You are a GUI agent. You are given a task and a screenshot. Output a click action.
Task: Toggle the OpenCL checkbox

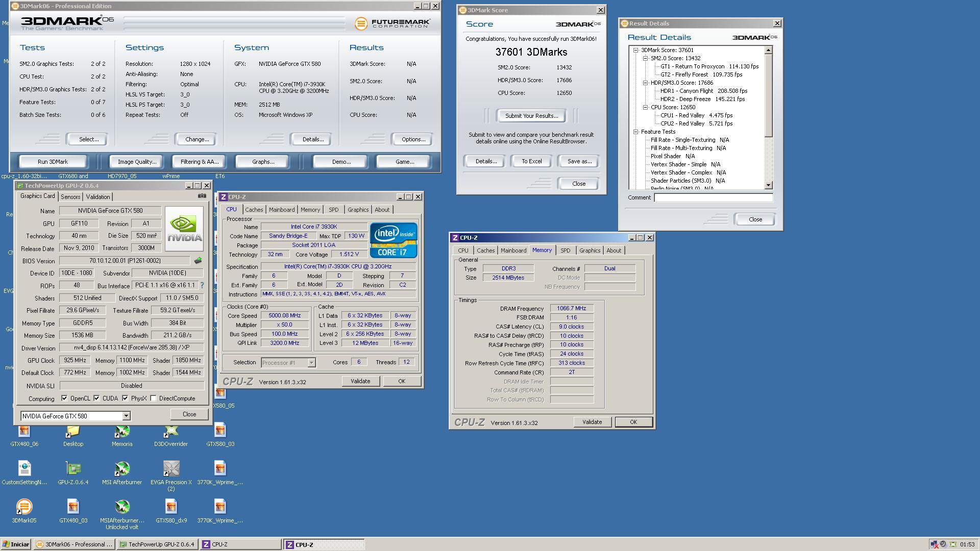tap(64, 398)
